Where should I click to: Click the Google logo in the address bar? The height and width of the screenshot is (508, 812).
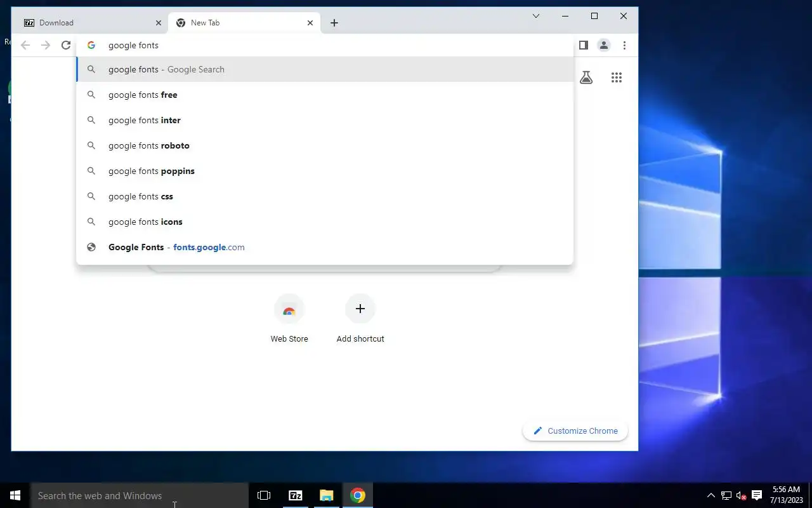91,45
